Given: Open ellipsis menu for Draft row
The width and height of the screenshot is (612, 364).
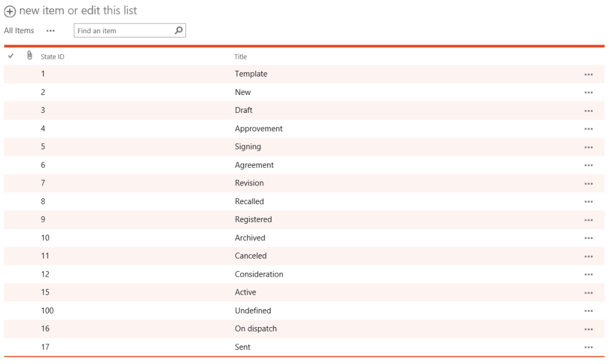Looking at the screenshot, I should pos(588,111).
